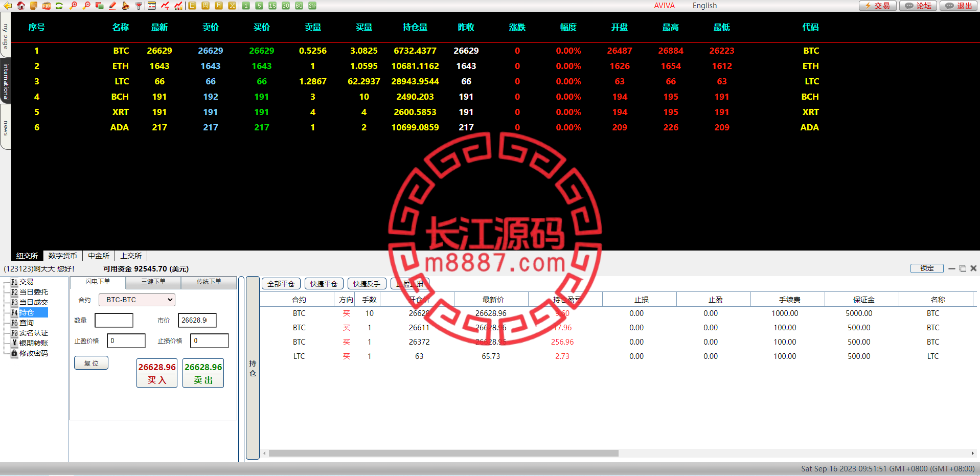This screenshot has height=476, width=980.
Task: Open the my page side tab
Action: pos(6,36)
